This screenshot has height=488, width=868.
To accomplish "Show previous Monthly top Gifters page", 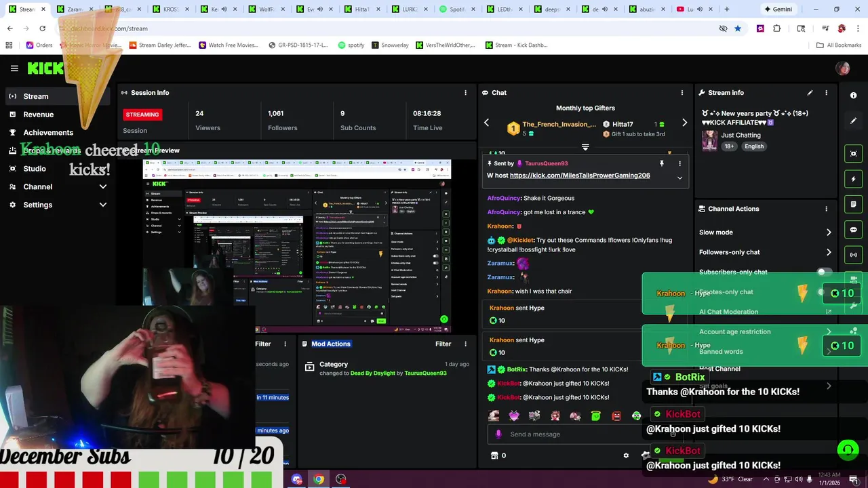I will 486,123.
